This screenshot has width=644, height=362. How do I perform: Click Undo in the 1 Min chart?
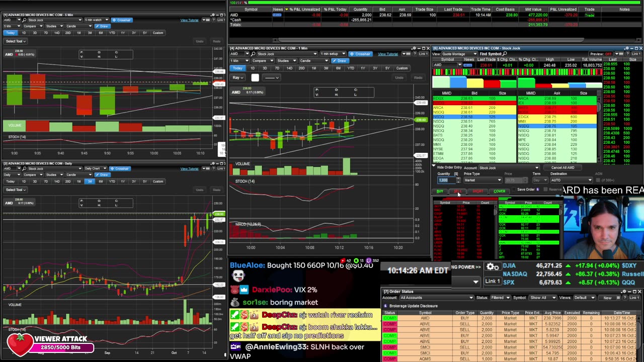399,77
